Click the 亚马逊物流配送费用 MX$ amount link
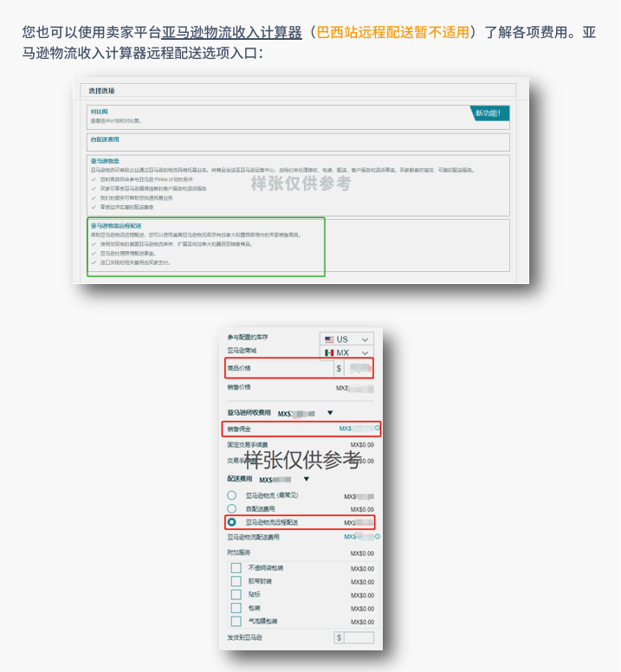The image size is (621, 672). pyautogui.click(x=359, y=537)
